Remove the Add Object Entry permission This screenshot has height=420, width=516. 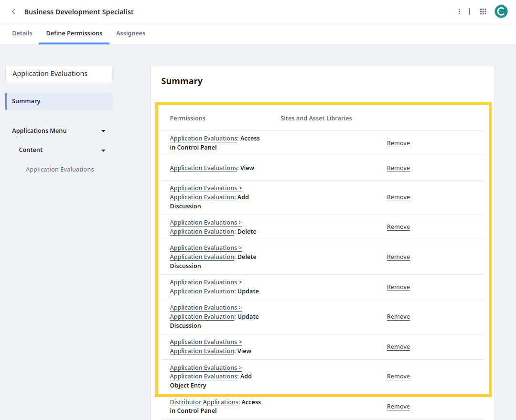(398, 376)
